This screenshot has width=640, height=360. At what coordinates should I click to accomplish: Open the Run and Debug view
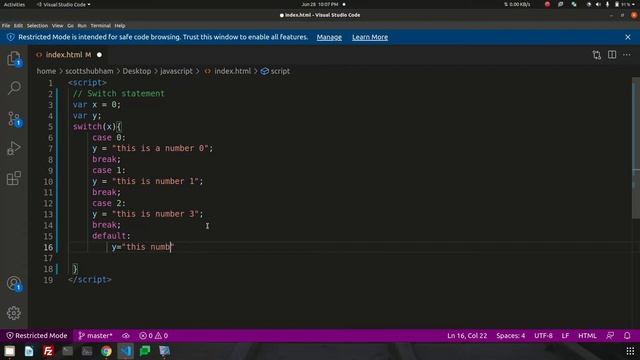[14, 148]
